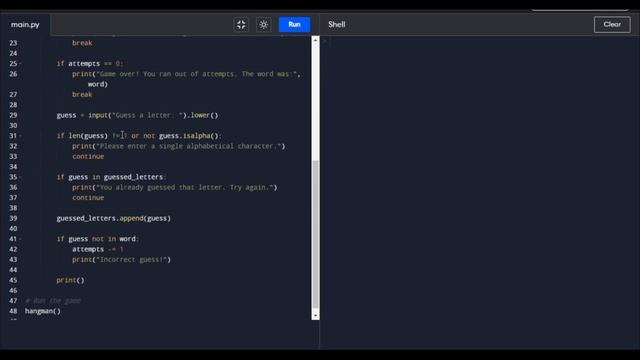The height and width of the screenshot is (360, 640).
Task: Click line number 39 in gutter
Action: [13, 218]
